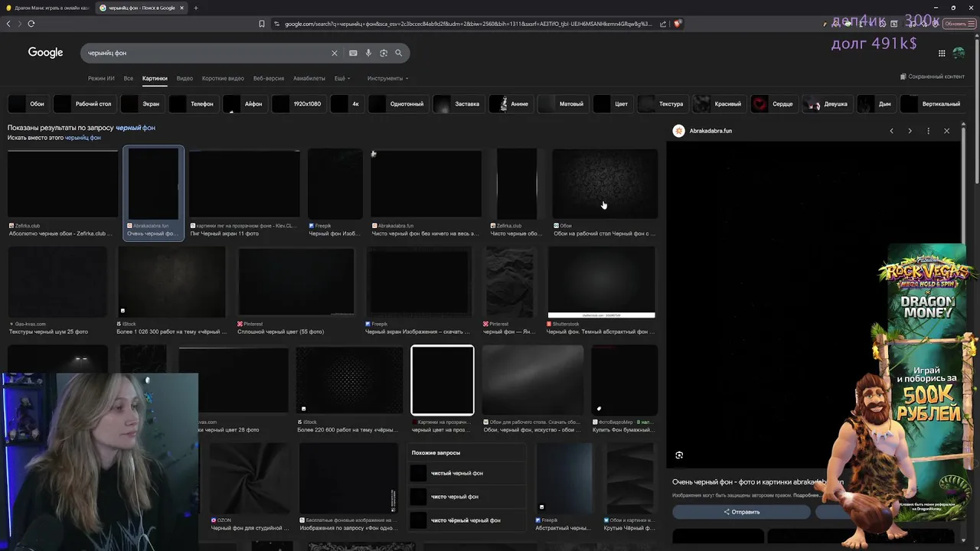Go to Google home via logo
Image resolution: width=980 pixels, height=551 pixels.
[x=45, y=52]
